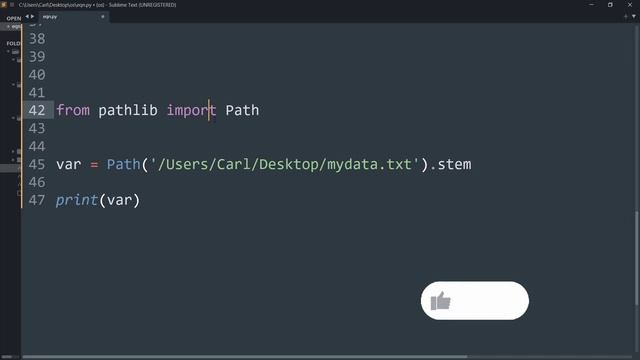Click line number 45 in the gutter
This screenshot has width=640, height=360.
pos(37,164)
